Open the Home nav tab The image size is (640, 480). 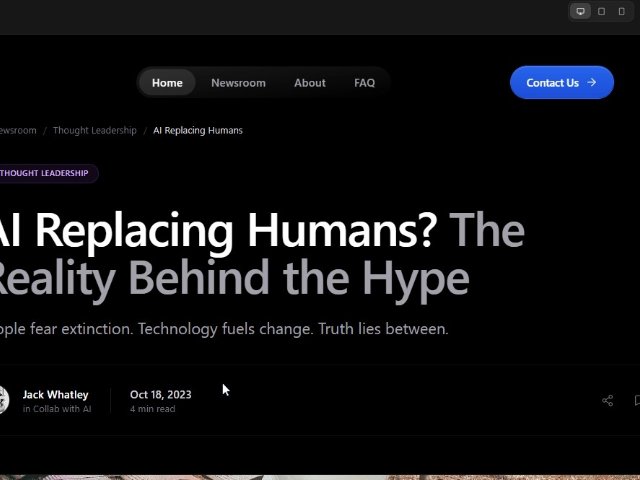[x=167, y=83]
